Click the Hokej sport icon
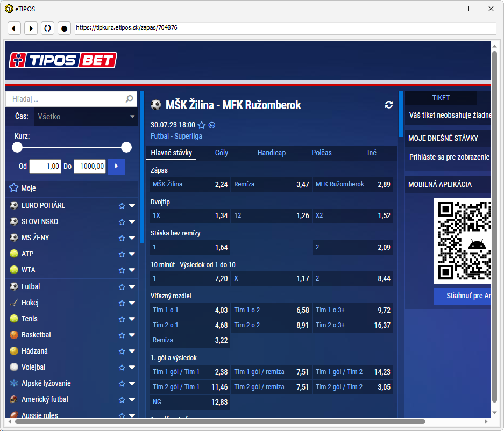This screenshot has width=504, height=431. pyautogui.click(x=14, y=303)
